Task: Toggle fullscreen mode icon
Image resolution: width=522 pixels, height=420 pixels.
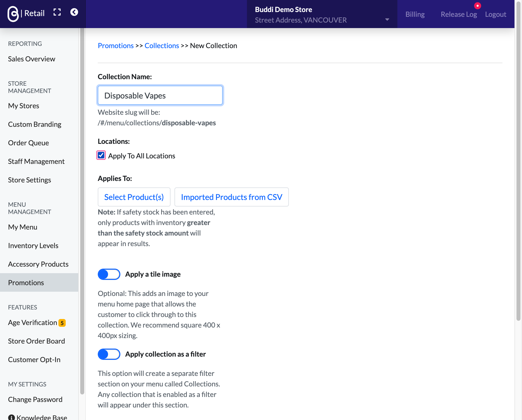Action: click(57, 12)
